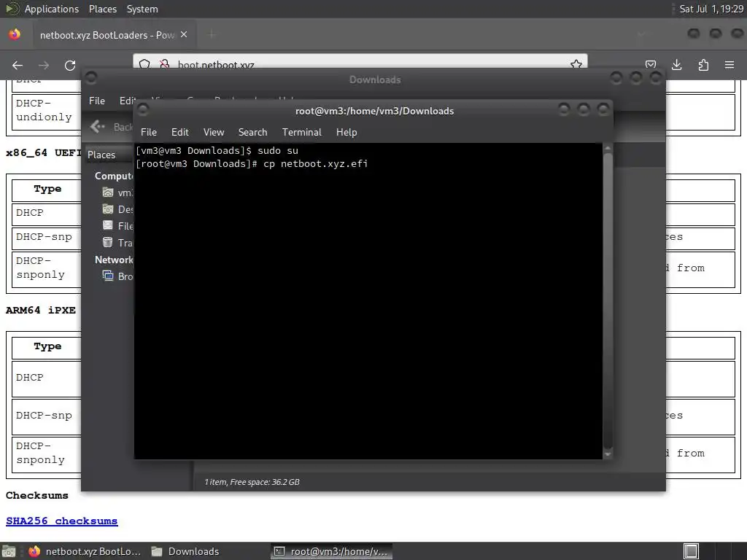The height and width of the screenshot is (560, 747).
Task: Click tracking protection shield icon
Action: pyautogui.click(x=145, y=64)
